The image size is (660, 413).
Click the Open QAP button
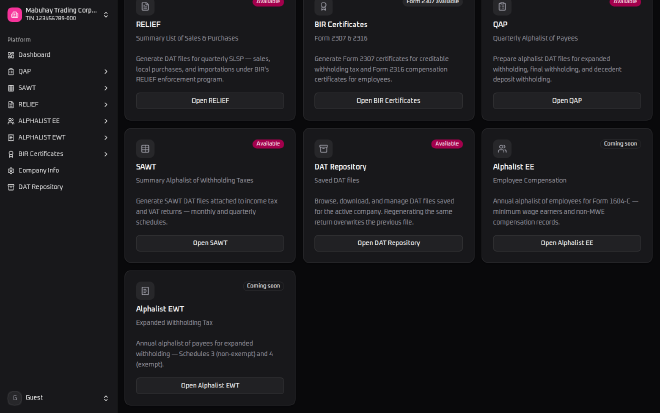567,101
